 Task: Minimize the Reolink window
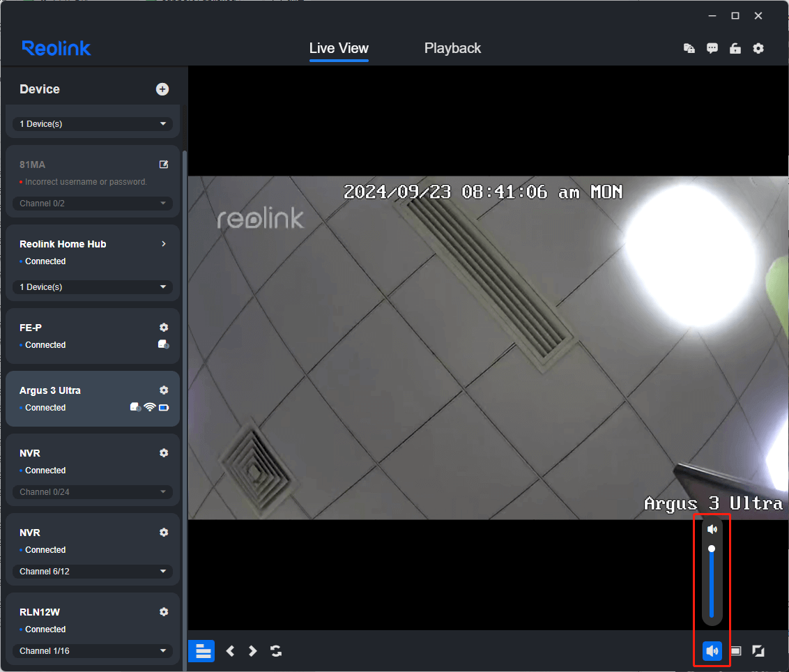click(x=712, y=16)
